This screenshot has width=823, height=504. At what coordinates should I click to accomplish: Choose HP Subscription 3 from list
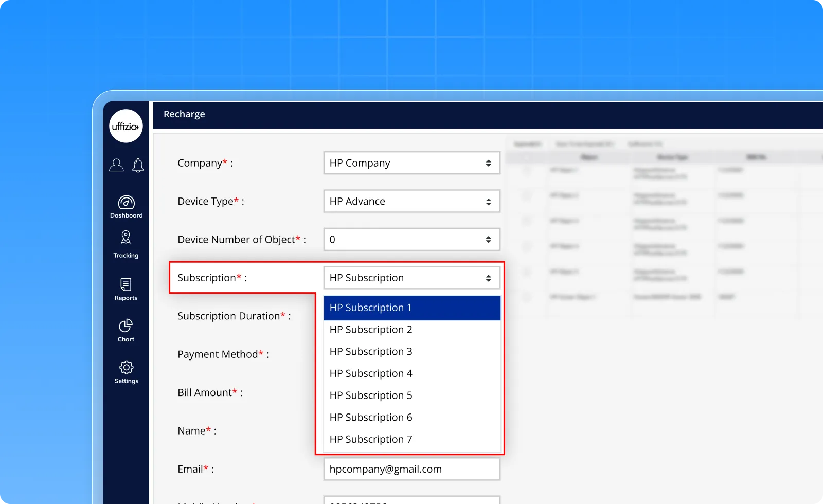pyautogui.click(x=411, y=352)
